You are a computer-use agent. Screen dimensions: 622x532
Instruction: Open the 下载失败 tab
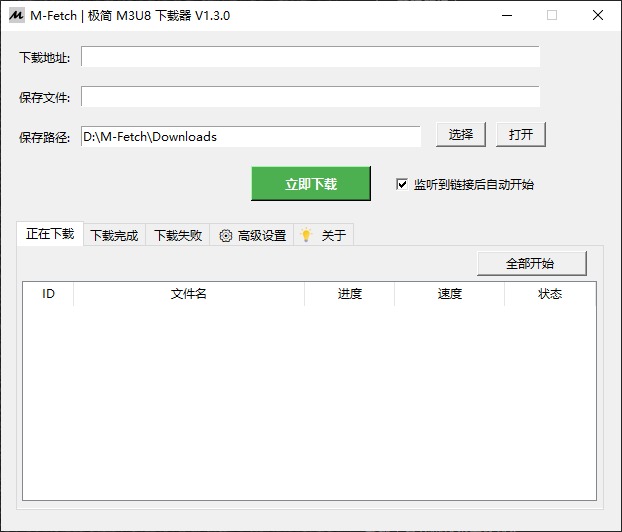178,235
